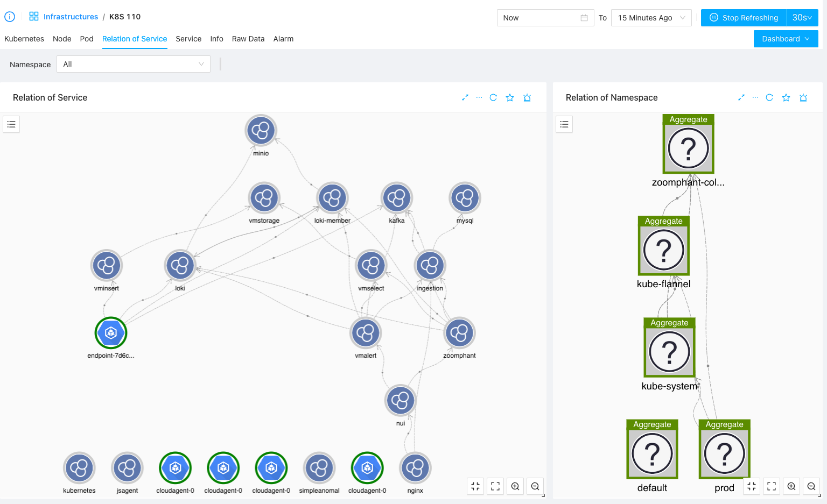Switch to the Alarm tab
The image size is (827, 504).
coord(283,39)
